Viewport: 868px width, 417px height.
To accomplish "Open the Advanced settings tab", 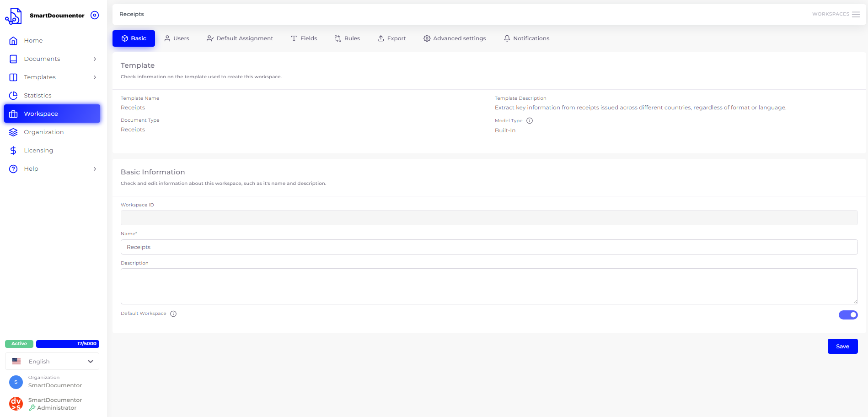I will click(x=455, y=38).
